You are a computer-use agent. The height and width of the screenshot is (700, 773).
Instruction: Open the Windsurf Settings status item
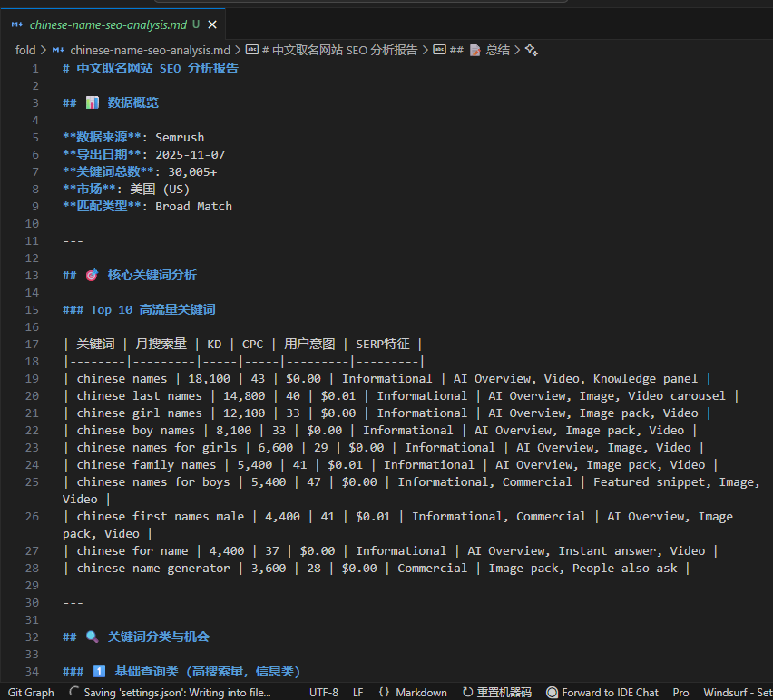[737, 692]
